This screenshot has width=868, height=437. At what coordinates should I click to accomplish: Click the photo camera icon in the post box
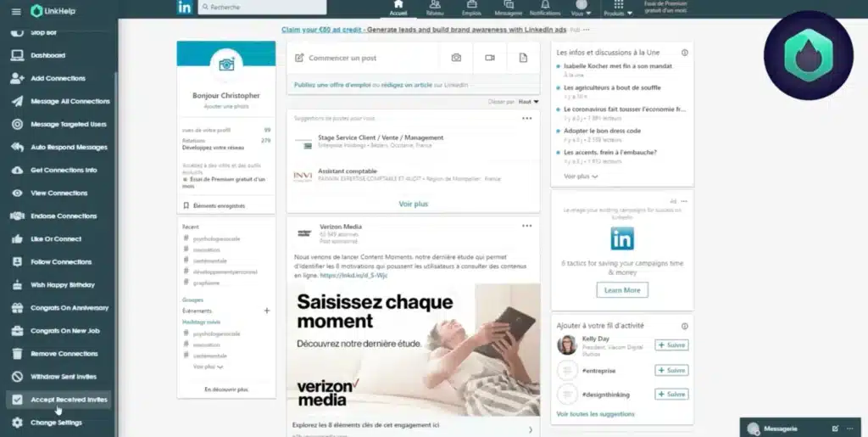click(456, 58)
